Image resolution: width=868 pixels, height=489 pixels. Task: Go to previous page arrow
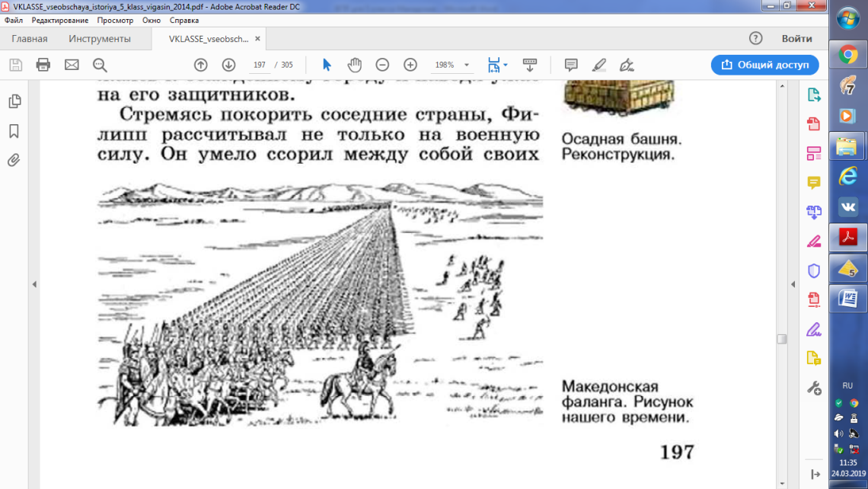coord(200,65)
